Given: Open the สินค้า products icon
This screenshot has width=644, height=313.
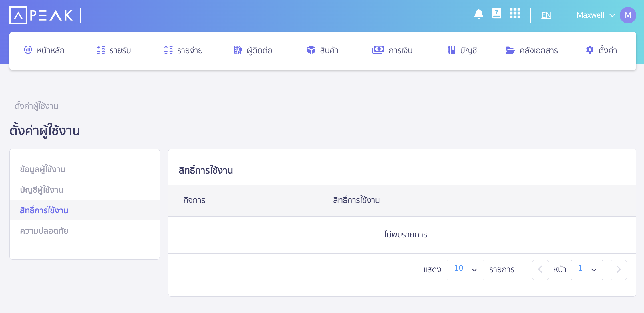Looking at the screenshot, I should coord(311,50).
